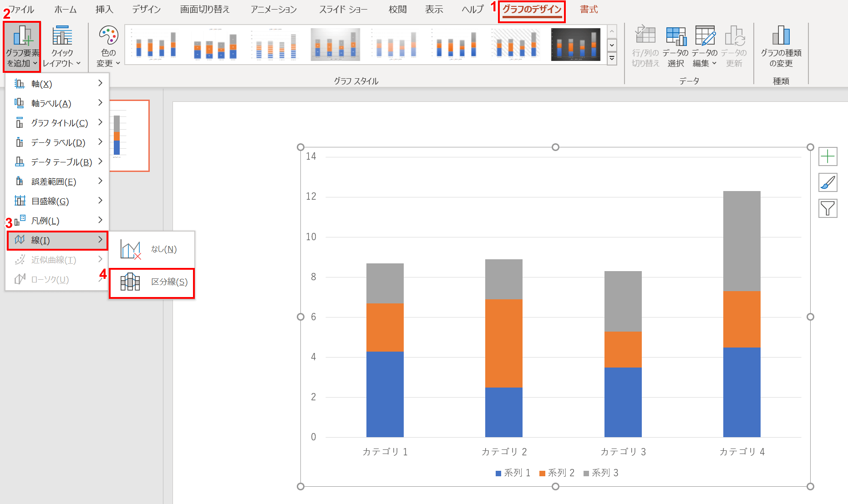Click the green plus chart elements button
848x504 pixels.
(828, 156)
